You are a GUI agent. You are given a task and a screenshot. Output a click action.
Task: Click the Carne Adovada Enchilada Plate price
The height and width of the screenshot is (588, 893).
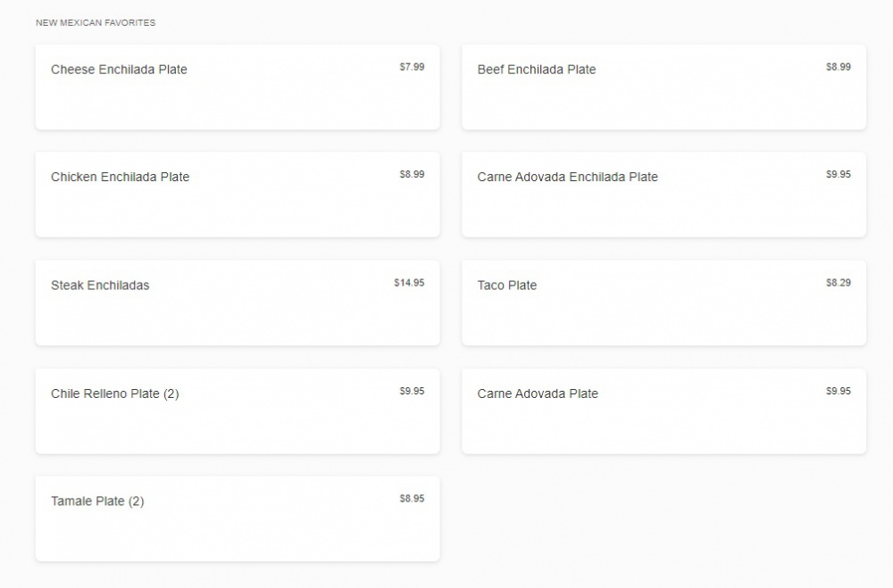(x=838, y=175)
